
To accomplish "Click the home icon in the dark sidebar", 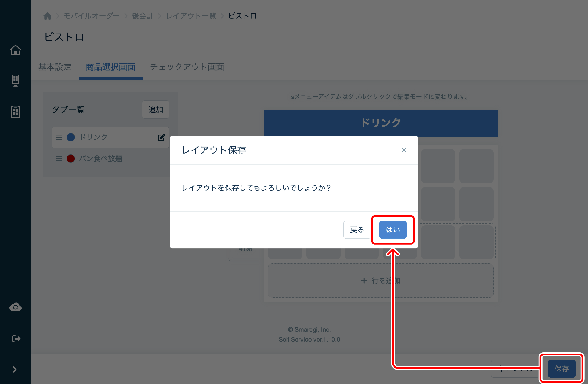I will tap(15, 50).
